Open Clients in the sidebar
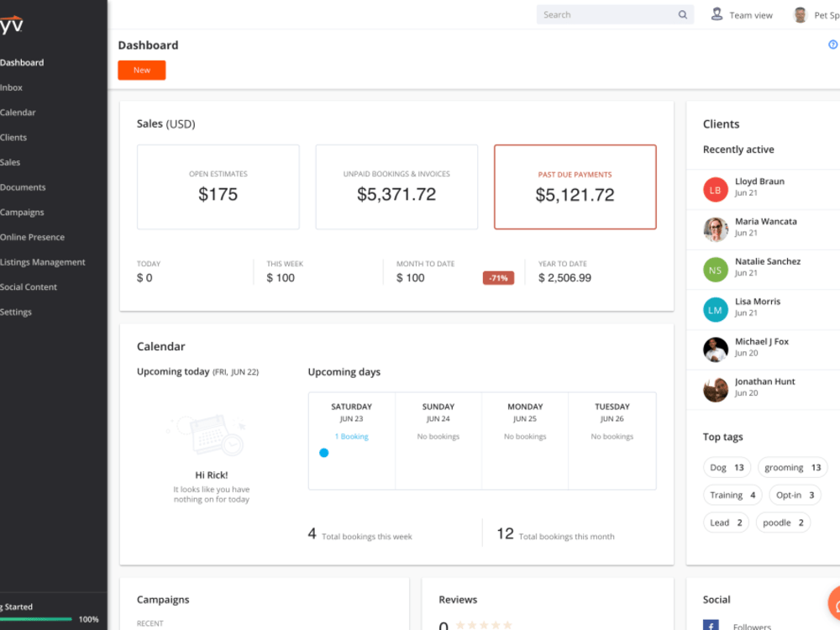The height and width of the screenshot is (630, 840). coord(13,137)
